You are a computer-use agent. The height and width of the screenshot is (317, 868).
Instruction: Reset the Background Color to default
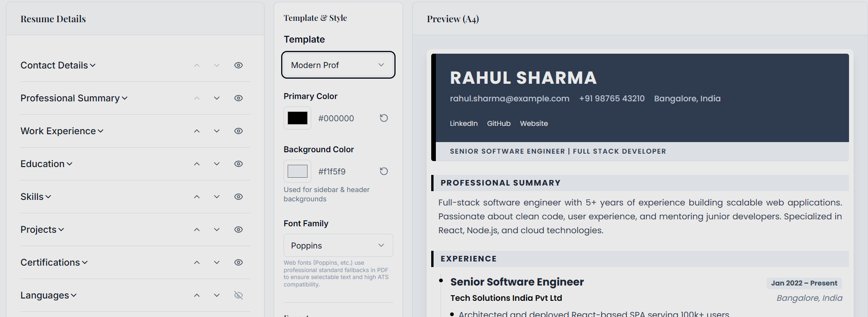(x=384, y=171)
